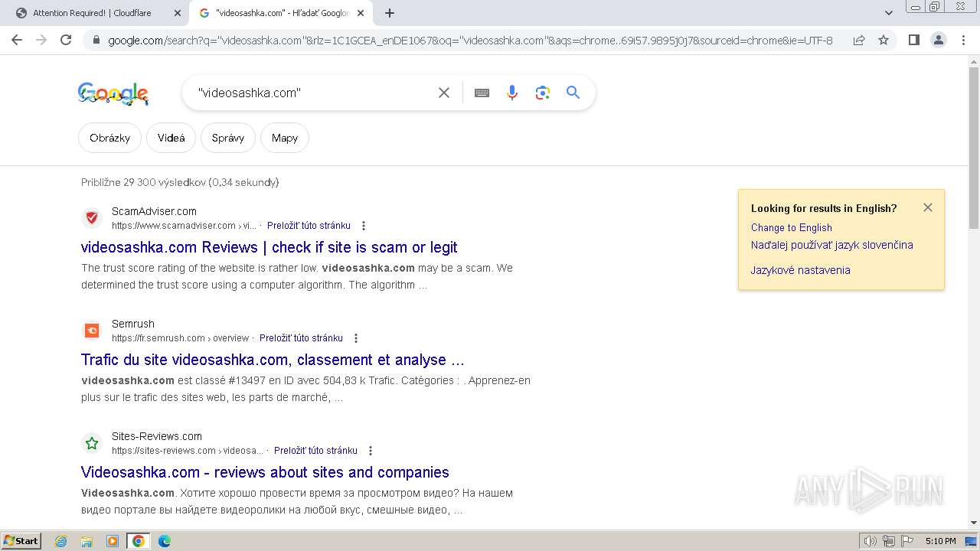This screenshot has height=551, width=980.
Task: Open File Explorer folder on taskbar
Action: point(87,541)
